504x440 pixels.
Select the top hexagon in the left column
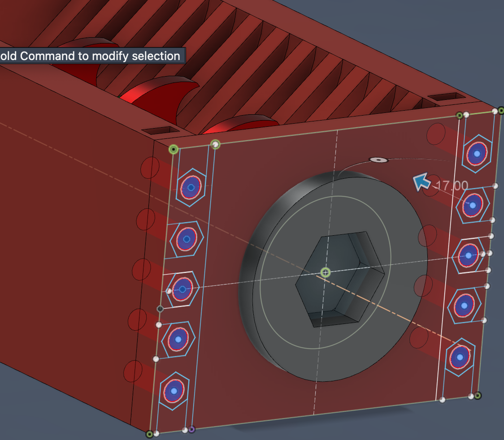(x=191, y=187)
